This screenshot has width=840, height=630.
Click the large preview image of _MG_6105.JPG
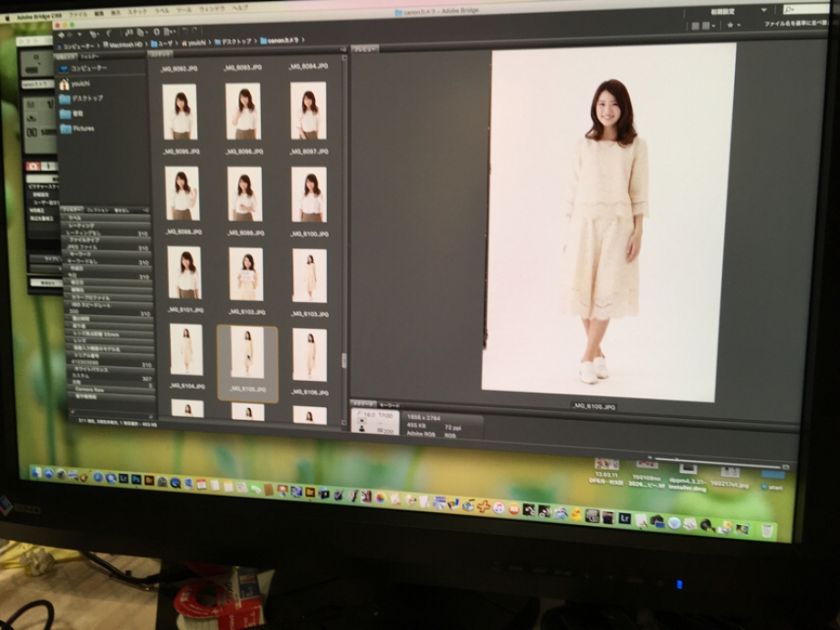pyautogui.click(x=609, y=222)
